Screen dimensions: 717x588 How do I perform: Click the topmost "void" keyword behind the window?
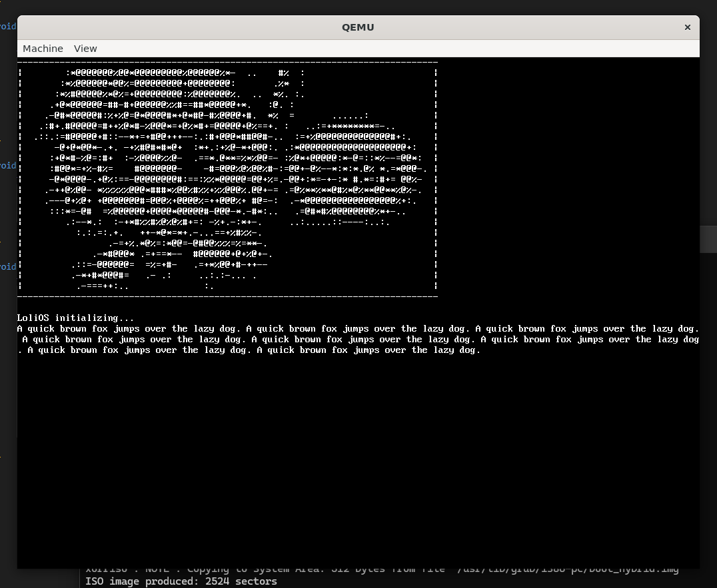click(8, 27)
